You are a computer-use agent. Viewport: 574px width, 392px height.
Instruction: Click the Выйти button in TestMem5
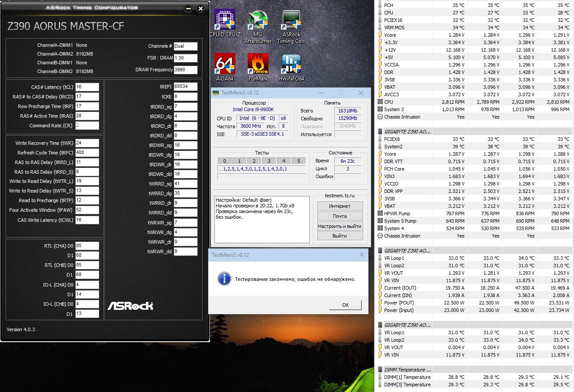[340, 236]
